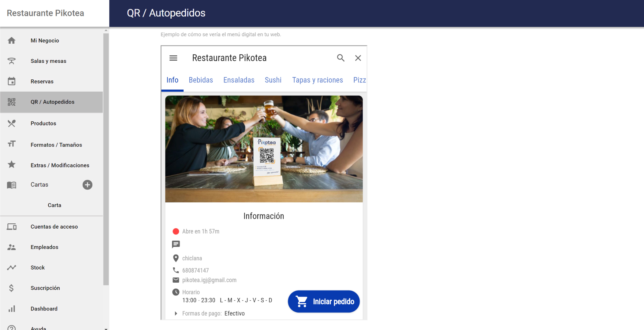
Task: Click the Productos cutlery icon
Action: click(x=12, y=123)
